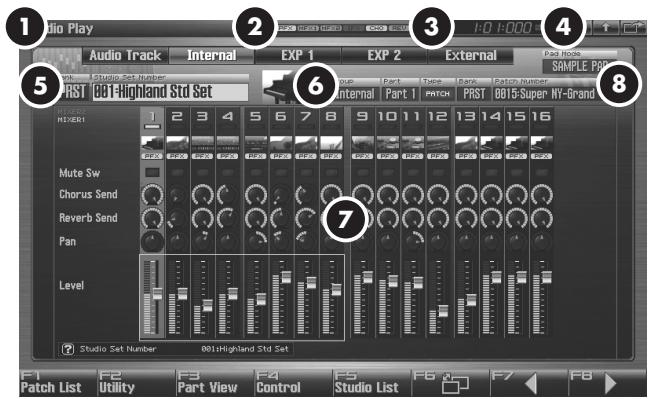
Task: Select the instrument thumbnail of part 8
Action: point(331,144)
